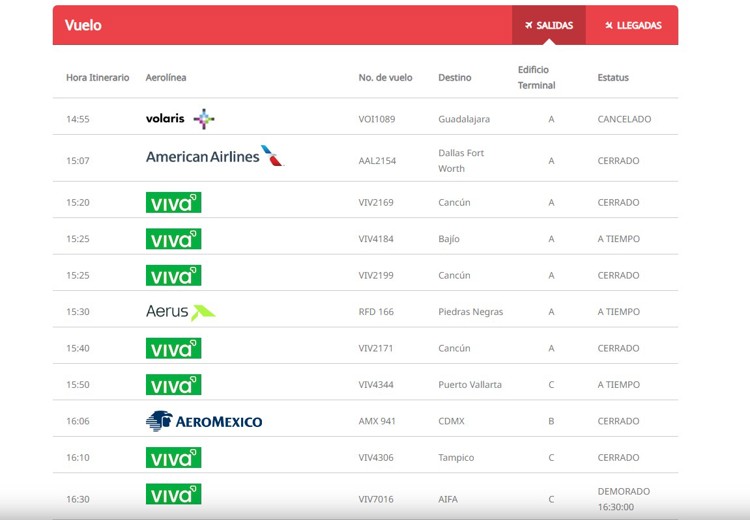This screenshot has height=520, width=750.
Task: Click Viva logo for the Bajío flight
Action: pos(173,239)
